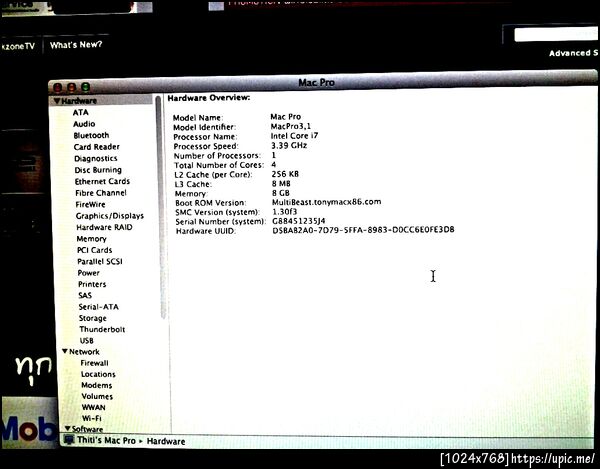This screenshot has height=469, width=600.
Task: Select Serial-ATA in sidebar
Action: pyautogui.click(x=99, y=307)
